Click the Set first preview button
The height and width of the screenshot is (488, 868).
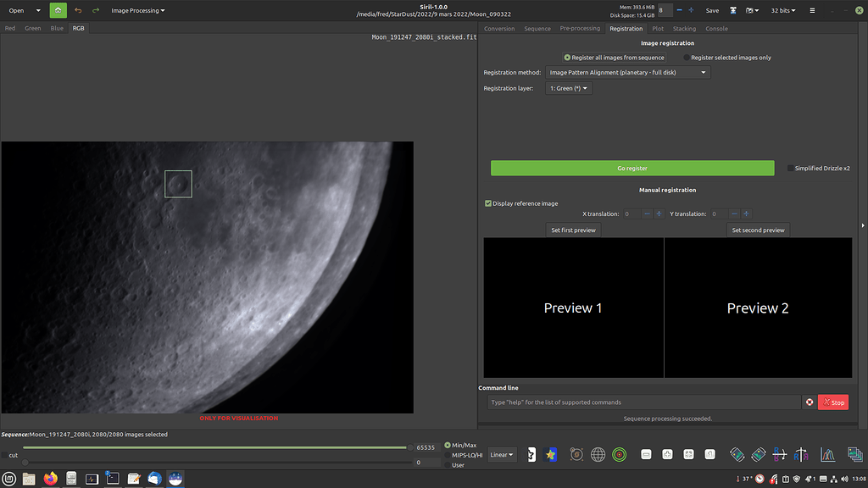573,230
